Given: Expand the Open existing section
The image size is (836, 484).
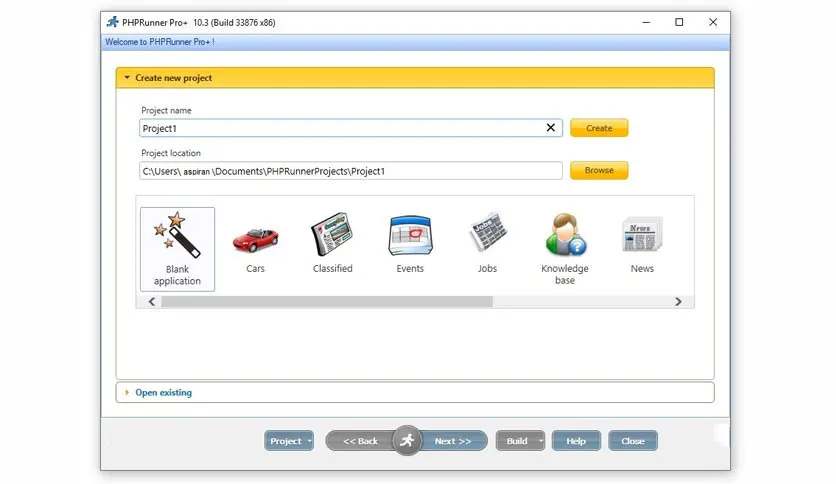Looking at the screenshot, I should (x=415, y=392).
